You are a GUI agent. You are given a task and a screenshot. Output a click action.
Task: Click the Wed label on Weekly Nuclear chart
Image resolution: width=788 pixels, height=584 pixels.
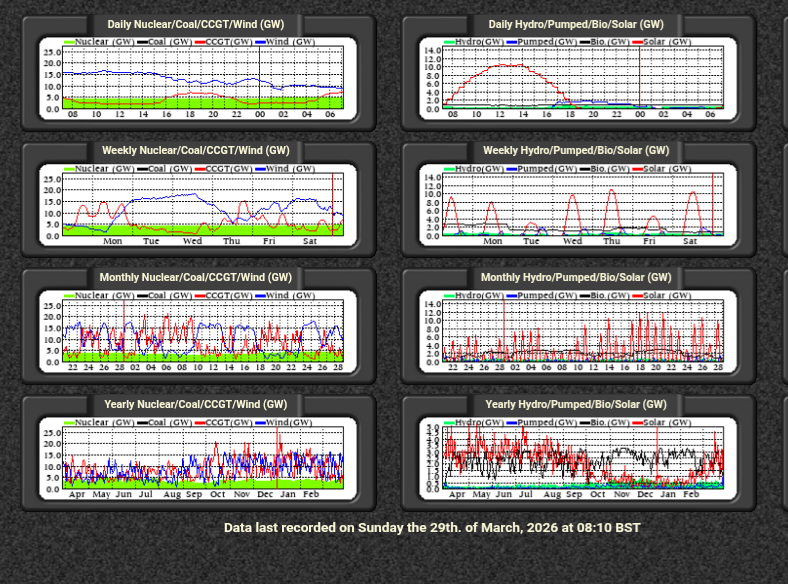pyautogui.click(x=192, y=241)
